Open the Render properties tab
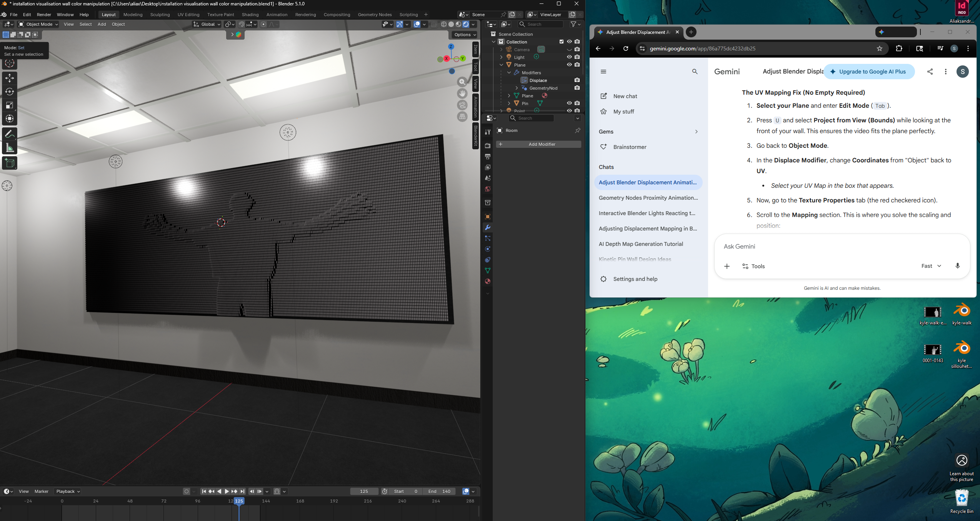 tap(488, 146)
